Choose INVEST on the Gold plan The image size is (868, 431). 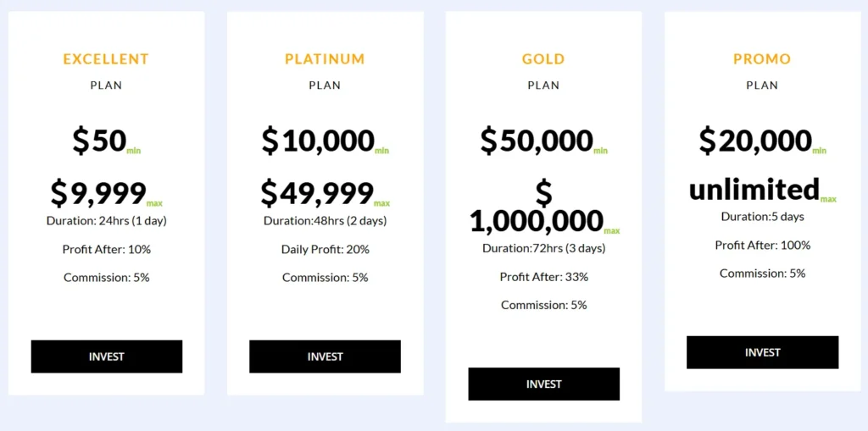543,384
